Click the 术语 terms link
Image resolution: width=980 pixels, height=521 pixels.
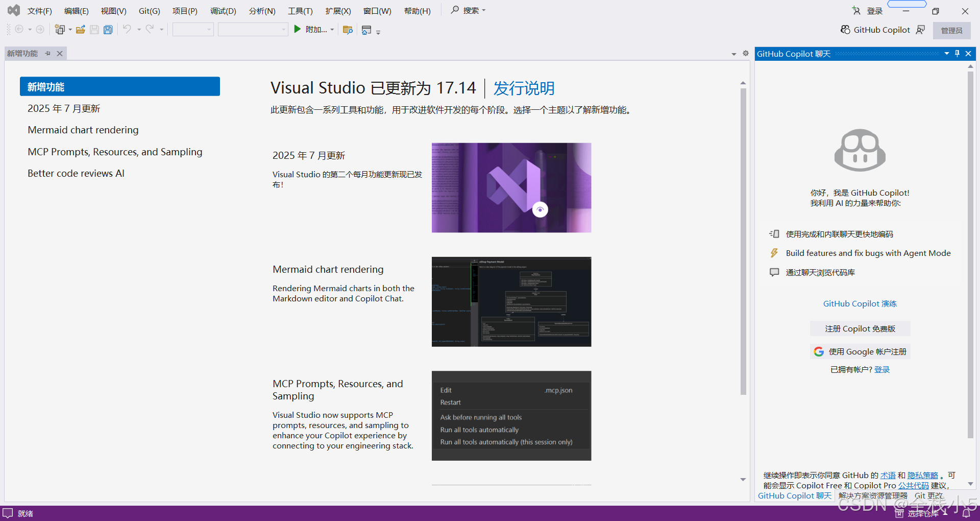[x=888, y=475]
